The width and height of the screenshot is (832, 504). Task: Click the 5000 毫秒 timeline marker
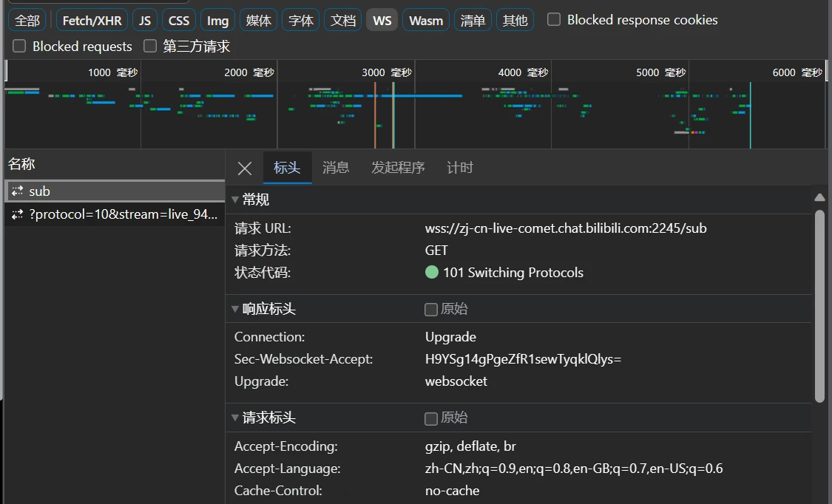(661, 72)
